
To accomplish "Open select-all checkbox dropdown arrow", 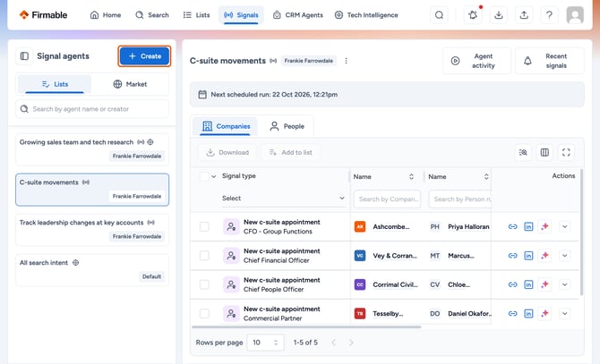I will click(214, 176).
